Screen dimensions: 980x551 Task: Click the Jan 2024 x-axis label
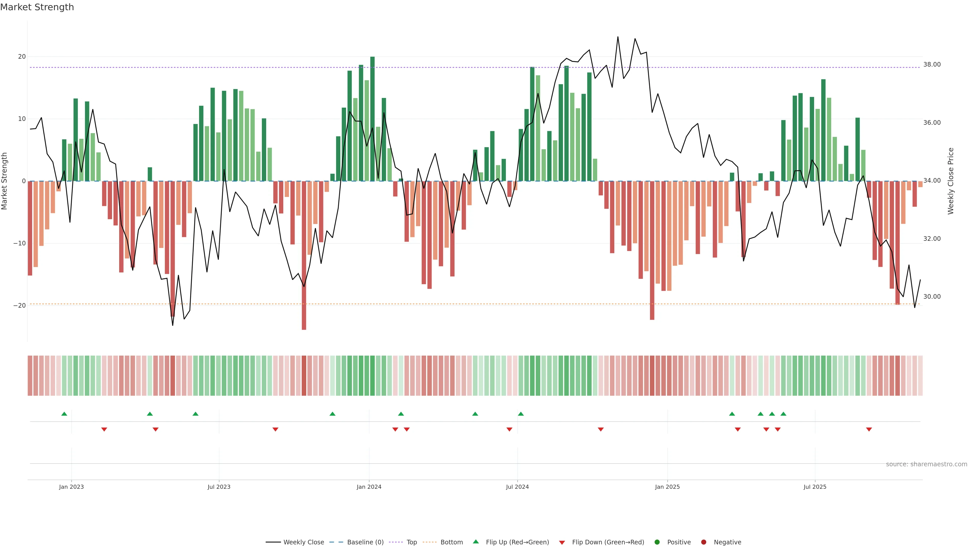point(369,487)
